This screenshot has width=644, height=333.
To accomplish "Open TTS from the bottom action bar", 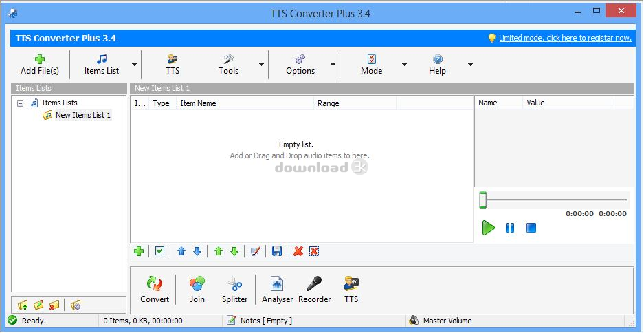I will (351, 290).
